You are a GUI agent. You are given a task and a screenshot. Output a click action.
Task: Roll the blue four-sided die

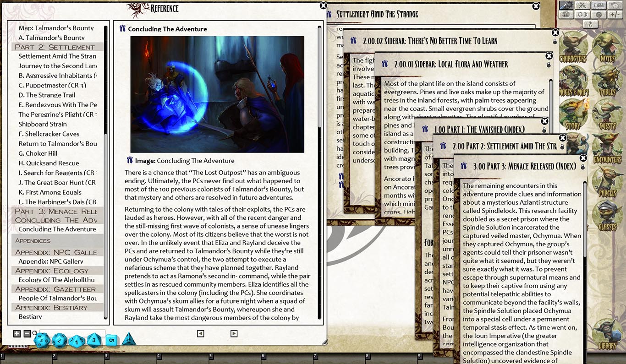(128, 340)
